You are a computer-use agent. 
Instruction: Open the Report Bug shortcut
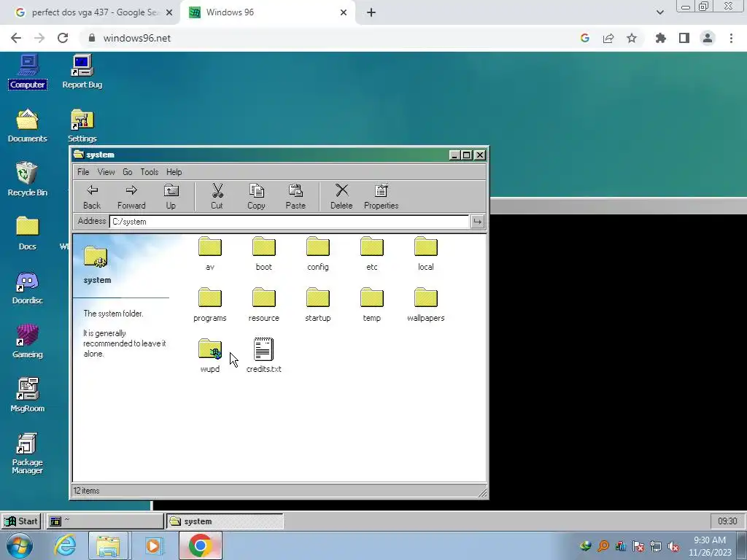(82, 71)
